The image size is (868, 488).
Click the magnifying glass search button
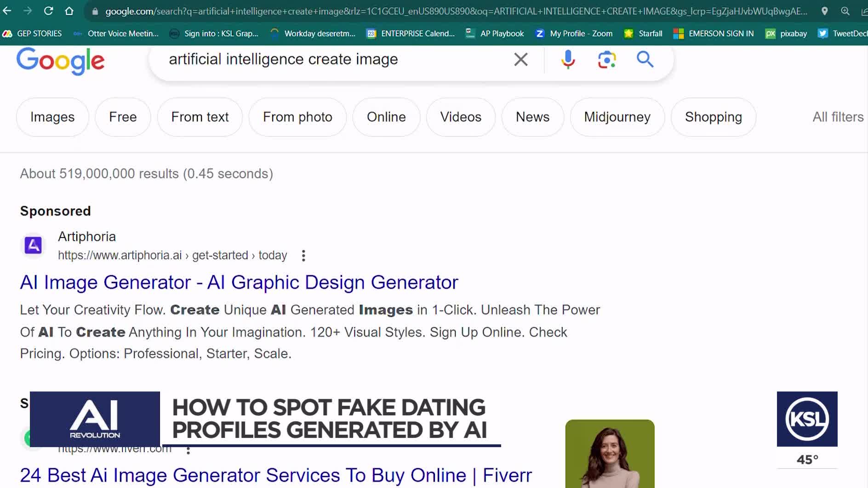point(645,59)
